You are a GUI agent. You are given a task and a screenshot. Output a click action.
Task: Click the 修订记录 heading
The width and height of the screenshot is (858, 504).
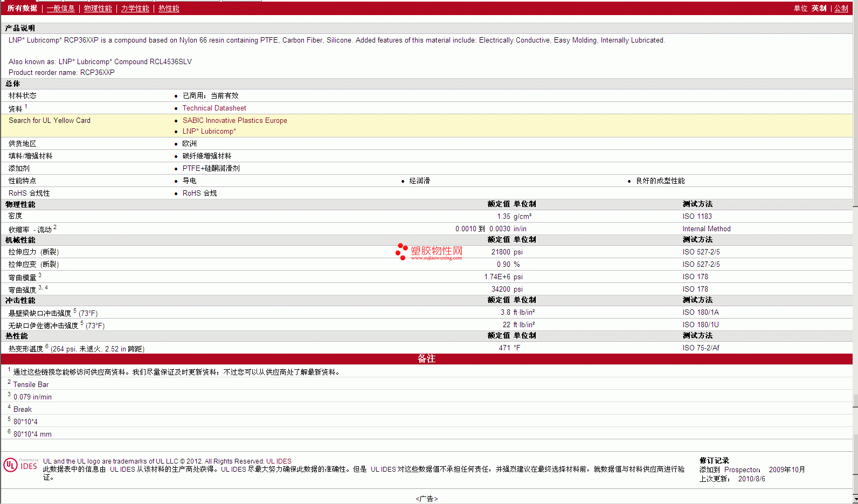click(x=714, y=461)
